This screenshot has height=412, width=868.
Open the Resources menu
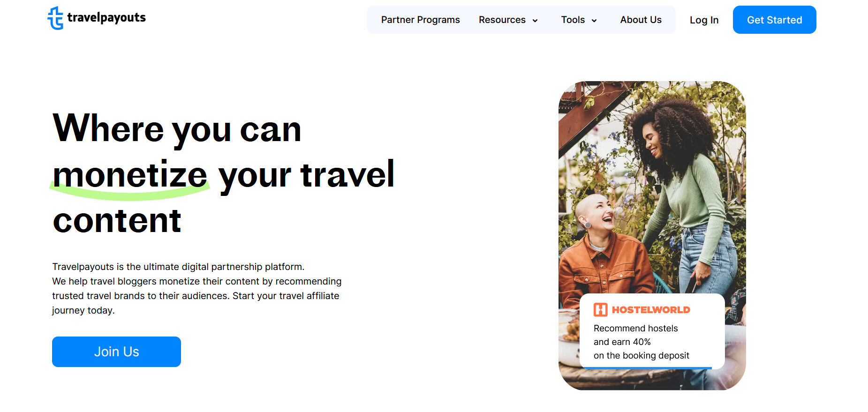point(502,20)
